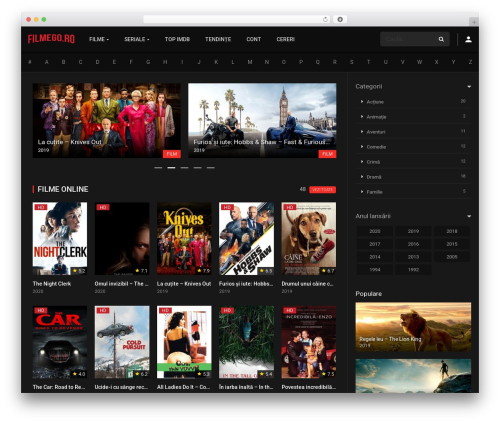Image resolution: width=500 pixels, height=423 pixels.
Task: Expand the Dramă category arrow
Action: (x=362, y=177)
